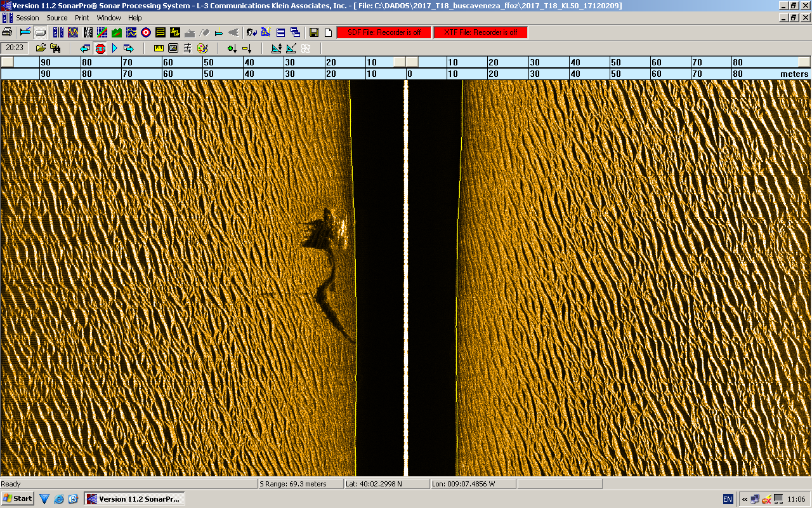Click the red bullseye target icon
812x508 pixels.
145,32
